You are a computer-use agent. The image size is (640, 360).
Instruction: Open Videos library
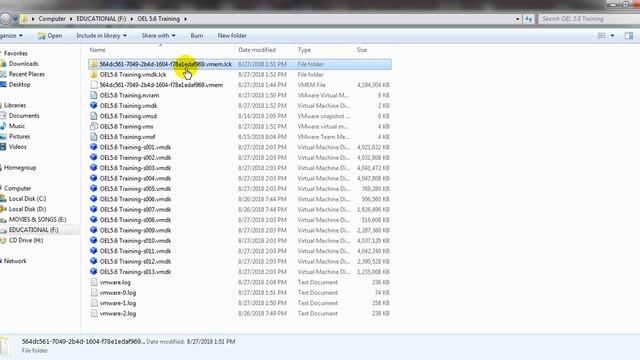pos(18,147)
